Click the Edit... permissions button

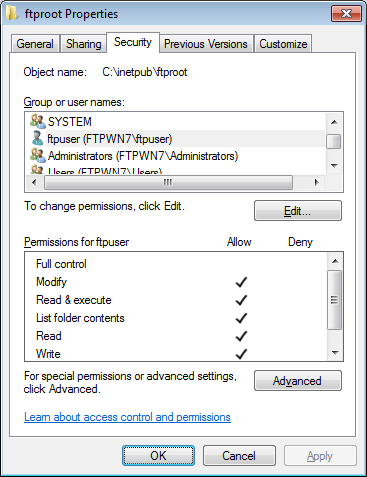click(298, 211)
